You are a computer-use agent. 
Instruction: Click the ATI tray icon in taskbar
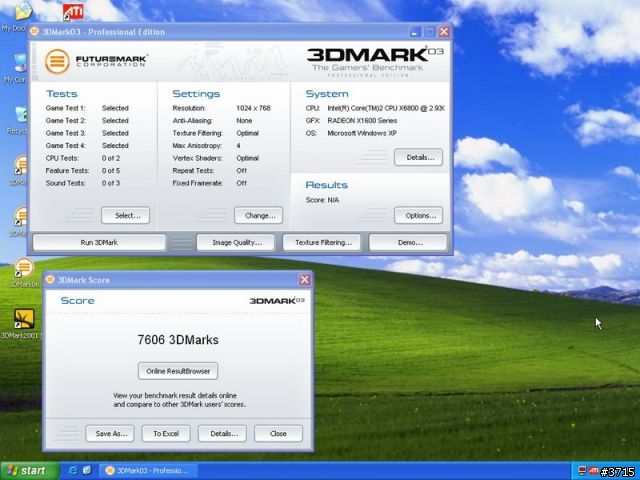tap(594, 471)
